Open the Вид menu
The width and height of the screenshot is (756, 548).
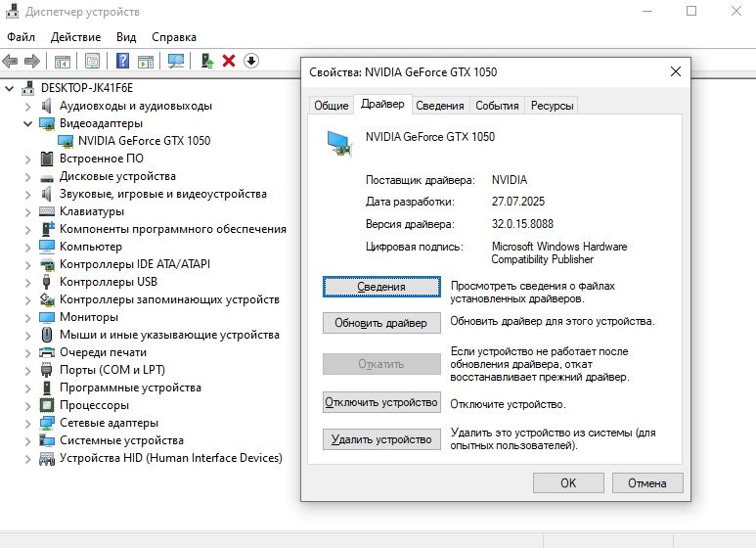[x=126, y=37]
